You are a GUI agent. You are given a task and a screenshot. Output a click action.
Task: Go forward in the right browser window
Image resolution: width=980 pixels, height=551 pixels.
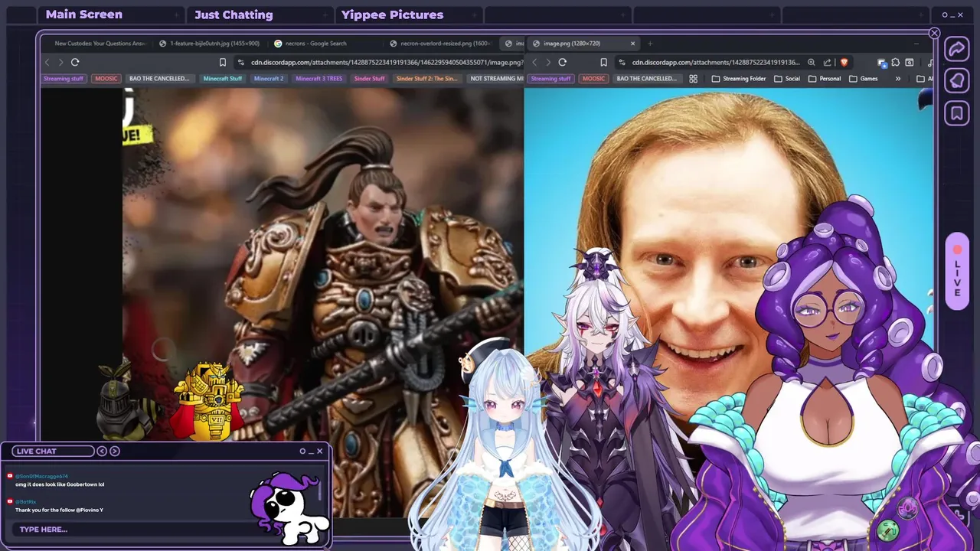548,62
